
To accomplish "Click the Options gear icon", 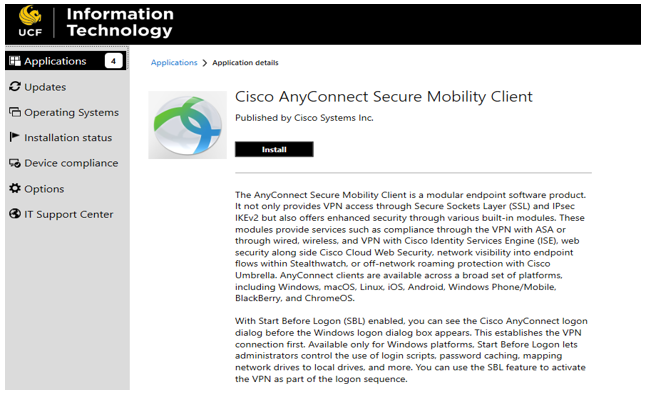I will click(x=15, y=188).
